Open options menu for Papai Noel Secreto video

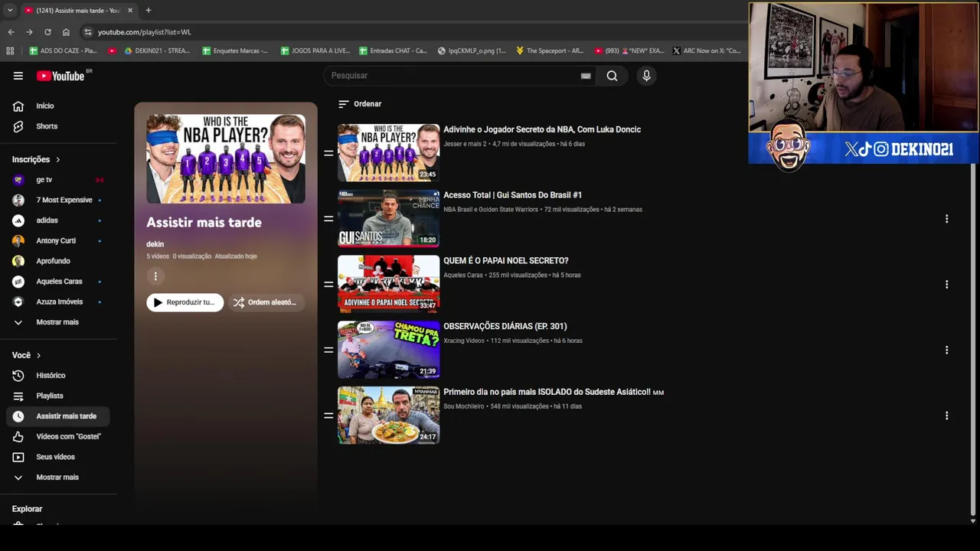[x=946, y=285]
